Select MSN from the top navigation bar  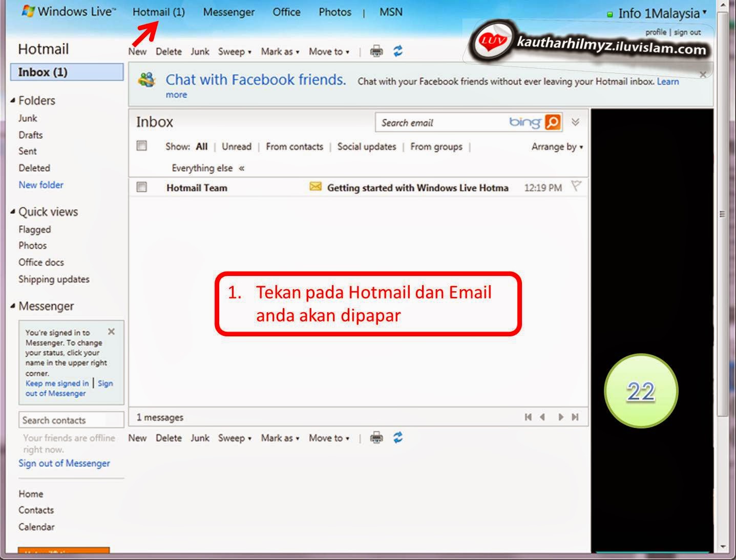click(390, 12)
